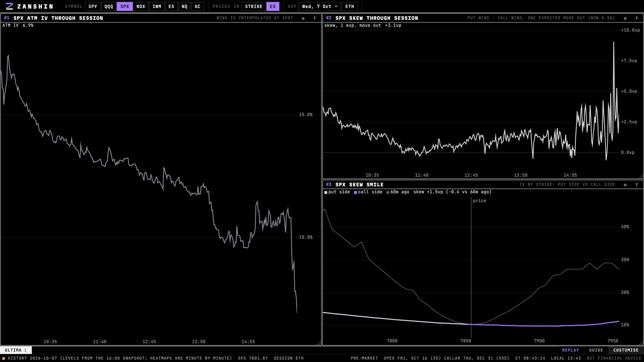Select QQQ symbol
The image size is (644, 362).
pyautogui.click(x=109, y=6)
